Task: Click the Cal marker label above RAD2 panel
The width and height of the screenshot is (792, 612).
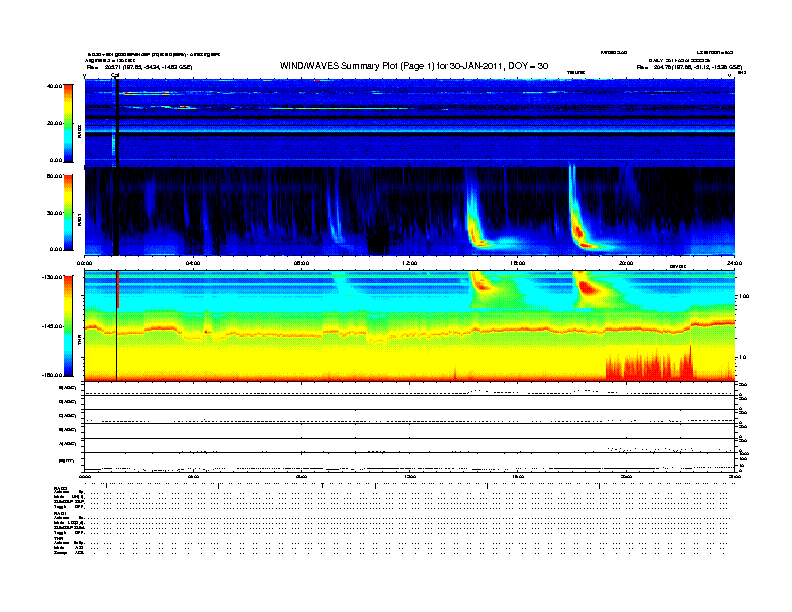Action: click(x=115, y=75)
